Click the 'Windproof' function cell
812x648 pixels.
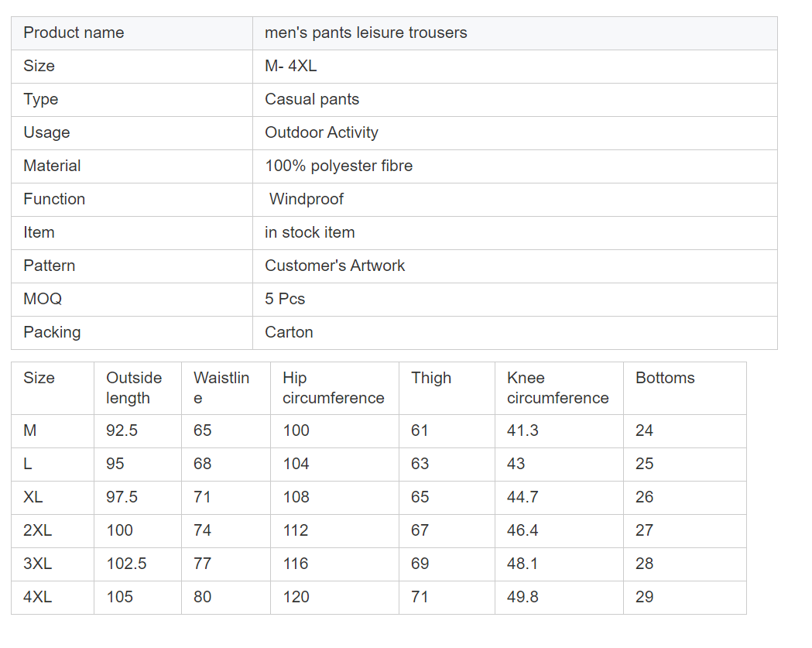coord(307,199)
